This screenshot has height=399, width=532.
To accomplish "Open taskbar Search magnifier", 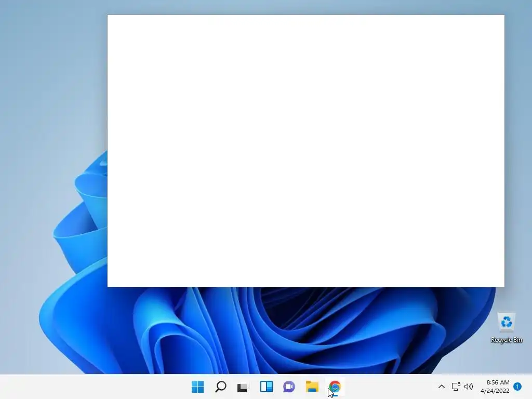I will [x=220, y=387].
